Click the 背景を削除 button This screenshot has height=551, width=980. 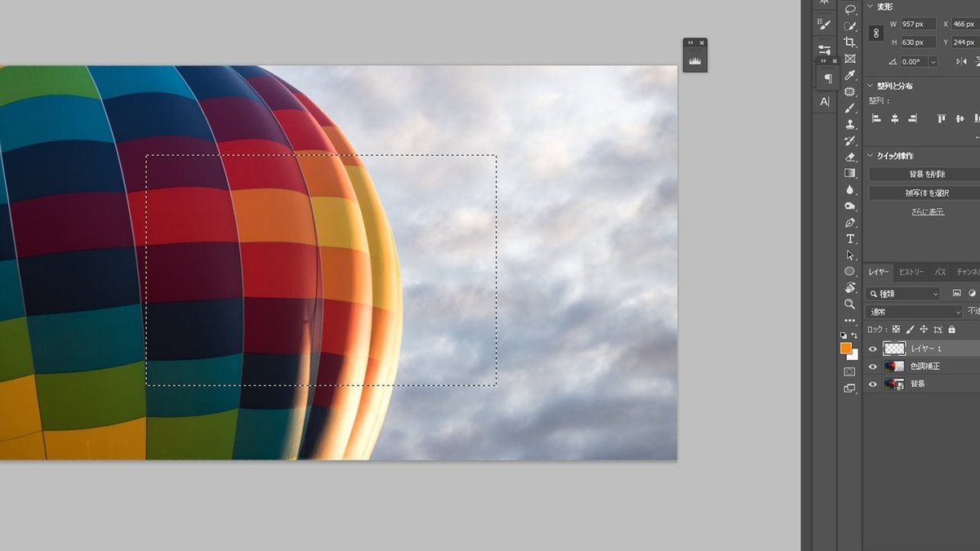point(928,174)
